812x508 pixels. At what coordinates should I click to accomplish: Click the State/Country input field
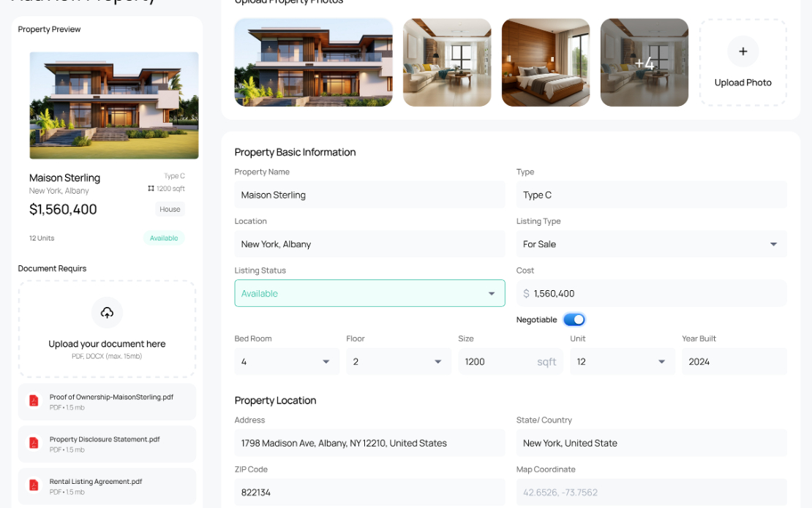coord(652,444)
